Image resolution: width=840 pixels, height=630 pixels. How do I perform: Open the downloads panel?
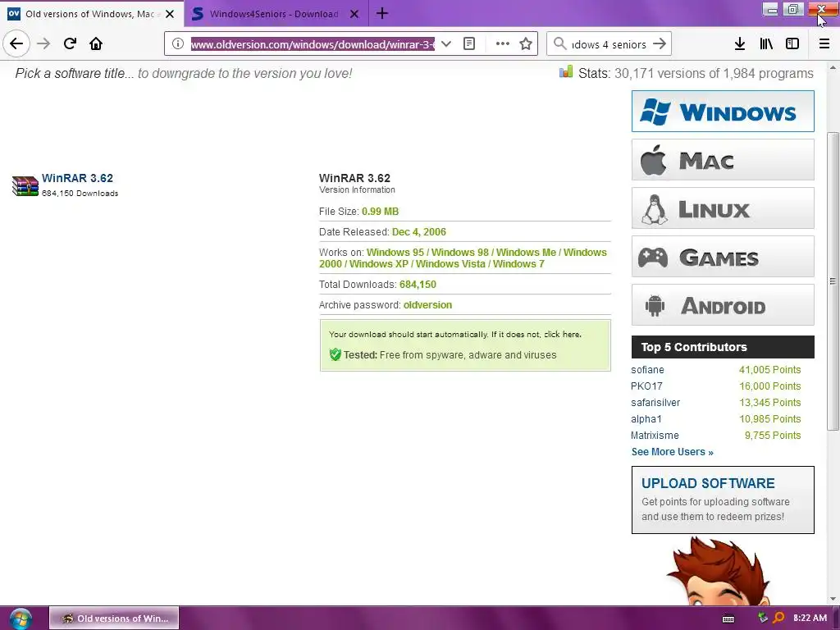(740, 44)
